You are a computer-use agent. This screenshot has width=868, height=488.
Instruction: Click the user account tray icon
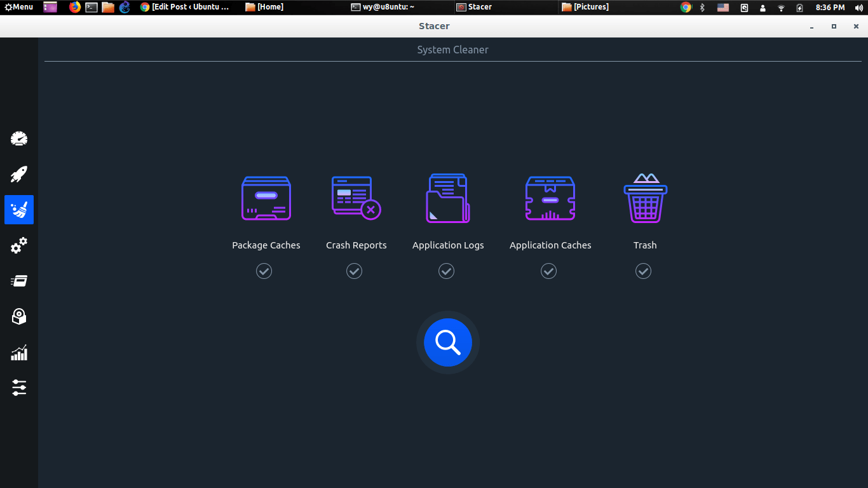pyautogui.click(x=763, y=8)
